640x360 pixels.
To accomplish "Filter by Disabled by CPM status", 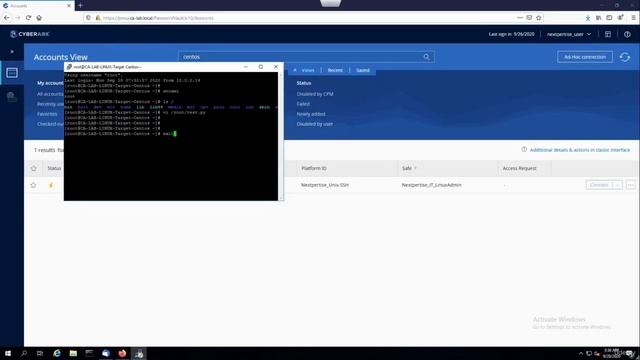I will (315, 94).
